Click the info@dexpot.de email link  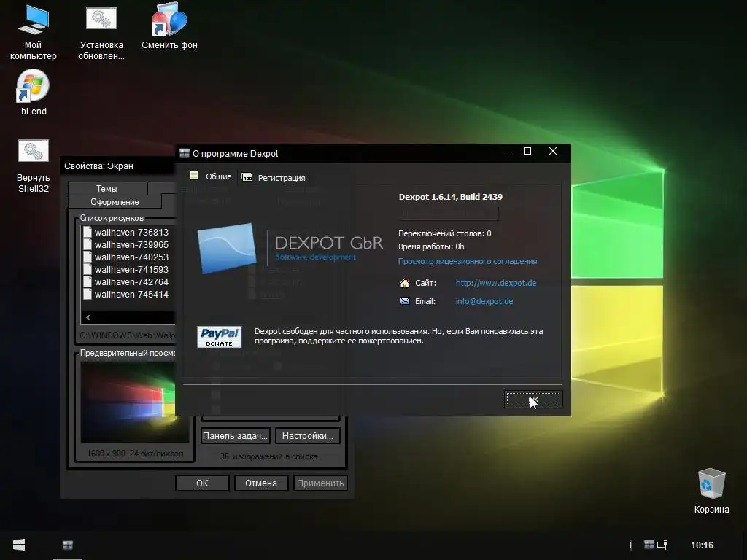484,301
